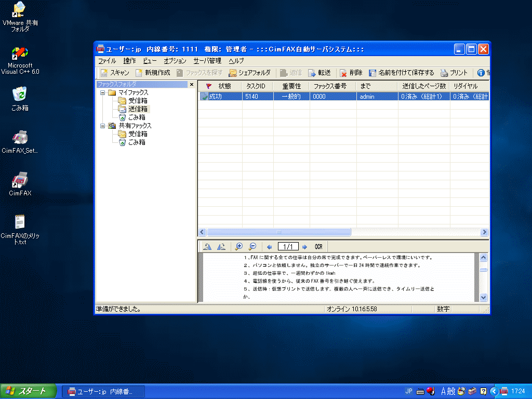Open the 操作 menu
This screenshot has height=399, width=532.
(129, 61)
